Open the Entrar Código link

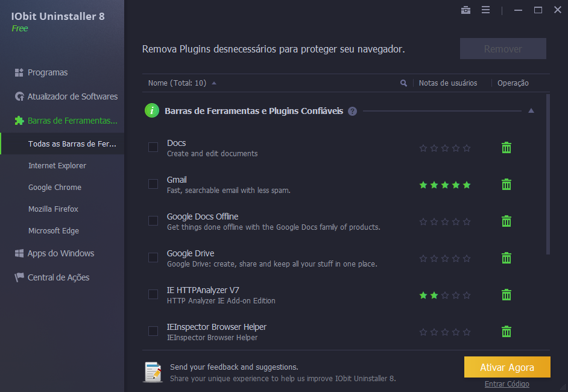(x=506, y=384)
